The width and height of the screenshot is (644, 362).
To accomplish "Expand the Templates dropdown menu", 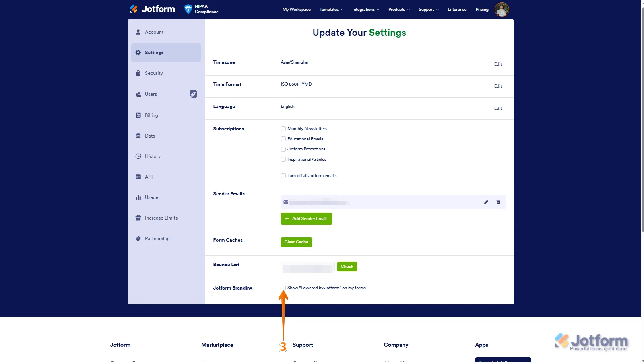I will click(331, 10).
